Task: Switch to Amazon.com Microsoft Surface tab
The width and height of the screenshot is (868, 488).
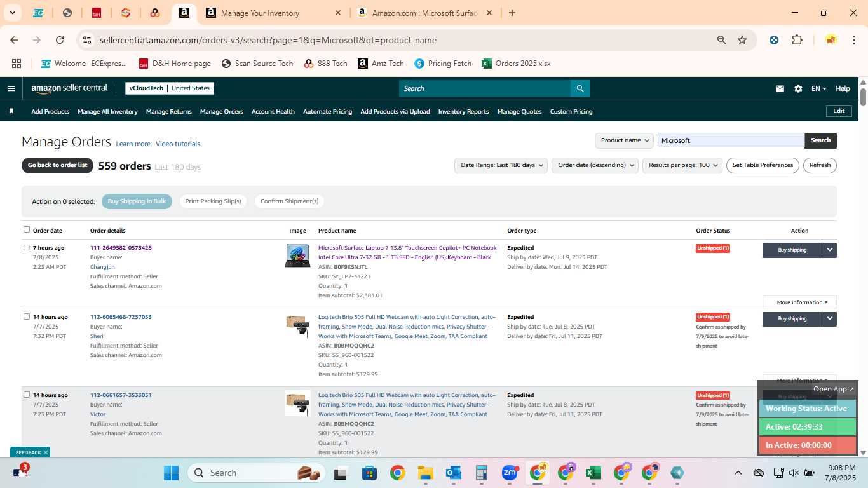Action: coord(424,13)
